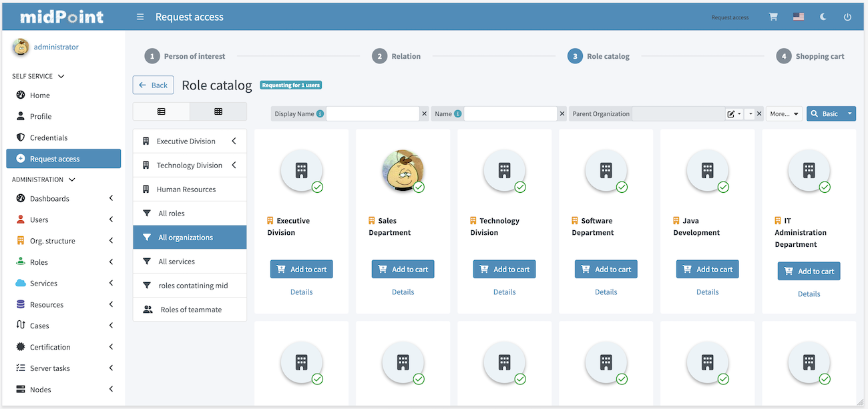868x409 pixels.
Task: Click the US flag language selector
Action: (799, 17)
